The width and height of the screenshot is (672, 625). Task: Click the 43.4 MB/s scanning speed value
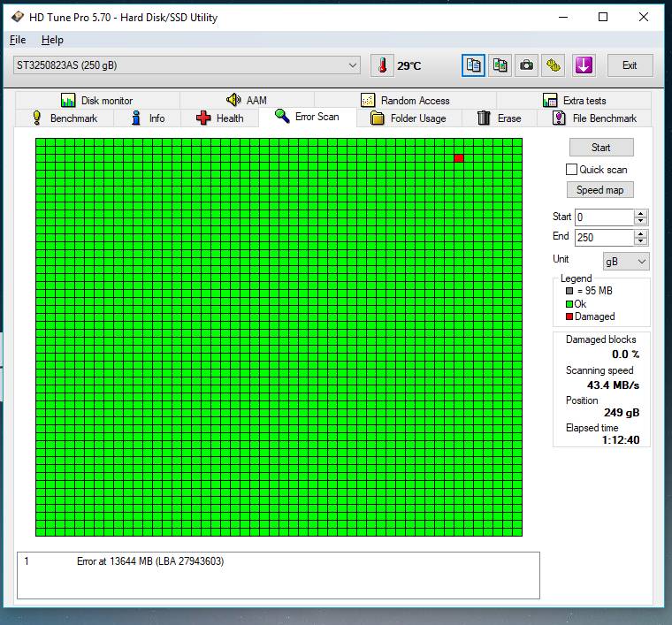tap(613, 385)
